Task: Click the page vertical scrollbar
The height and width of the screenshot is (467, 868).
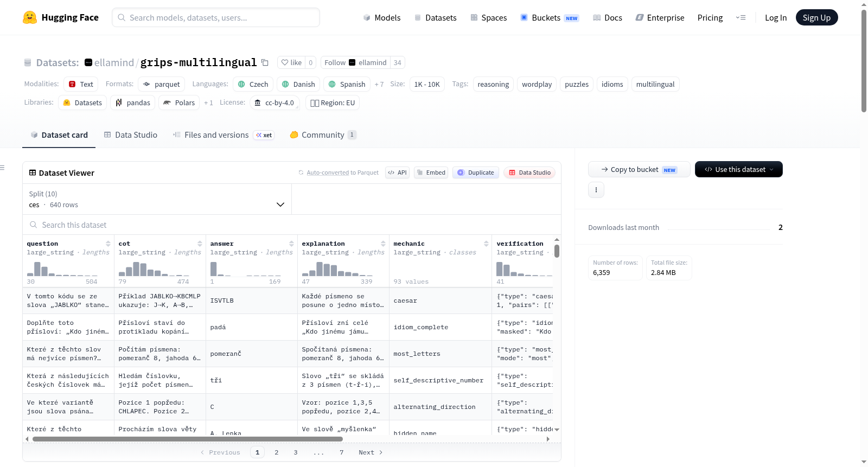Action: point(864,61)
